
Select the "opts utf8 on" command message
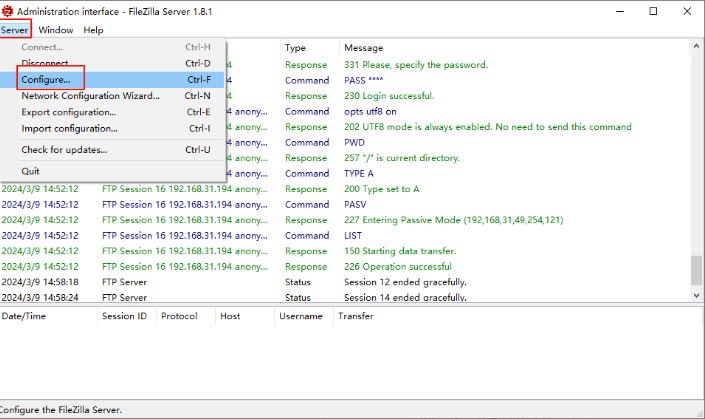click(370, 111)
